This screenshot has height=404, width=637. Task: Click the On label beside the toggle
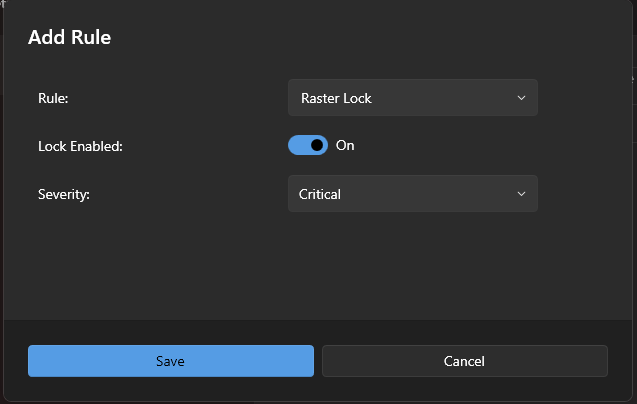[345, 145]
